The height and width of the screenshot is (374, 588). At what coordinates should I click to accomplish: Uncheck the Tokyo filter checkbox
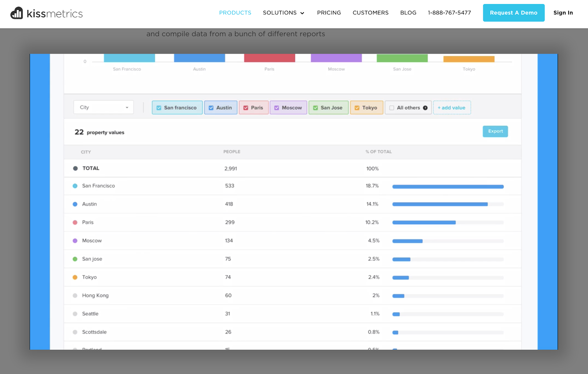pyautogui.click(x=357, y=108)
